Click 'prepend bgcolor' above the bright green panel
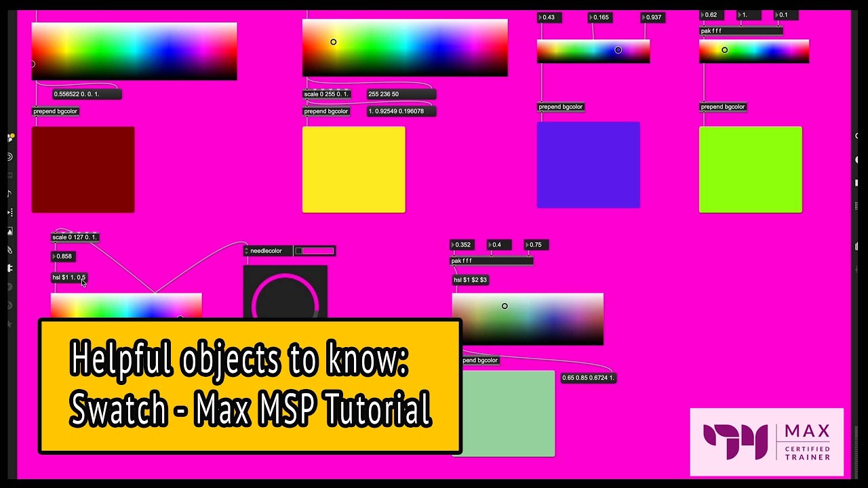This screenshot has width=868, height=488. click(x=723, y=107)
